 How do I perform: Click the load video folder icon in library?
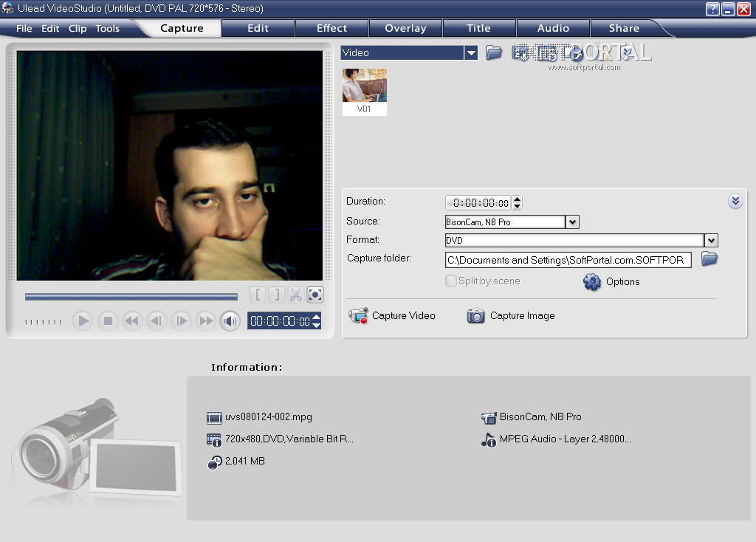tap(494, 52)
